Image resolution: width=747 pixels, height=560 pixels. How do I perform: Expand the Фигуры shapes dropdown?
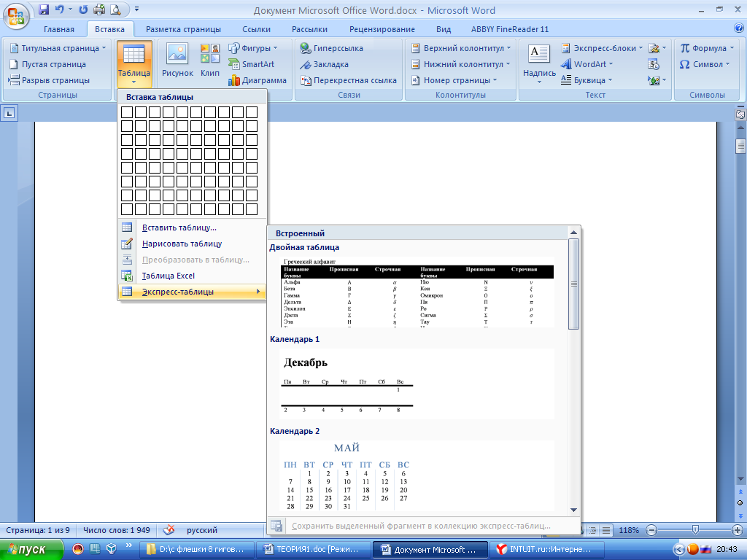252,48
